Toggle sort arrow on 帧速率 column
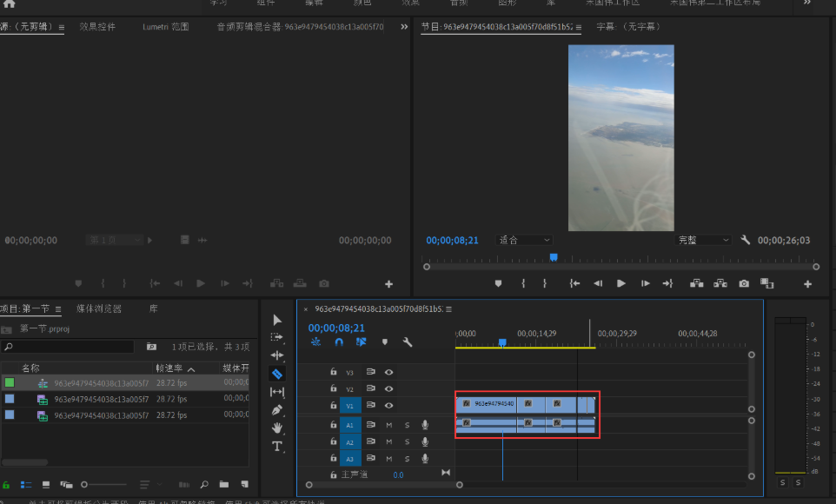Image resolution: width=836 pixels, height=504 pixels. (x=191, y=369)
